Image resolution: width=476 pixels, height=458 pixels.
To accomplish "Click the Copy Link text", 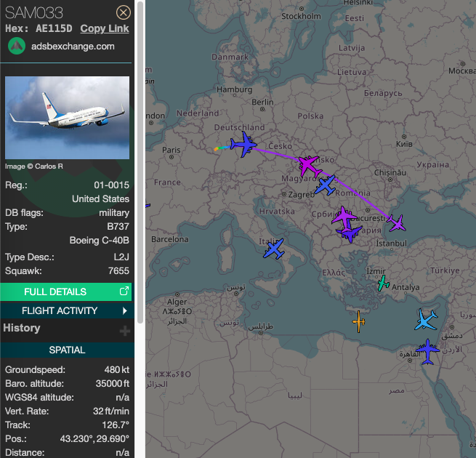I will [x=105, y=28].
